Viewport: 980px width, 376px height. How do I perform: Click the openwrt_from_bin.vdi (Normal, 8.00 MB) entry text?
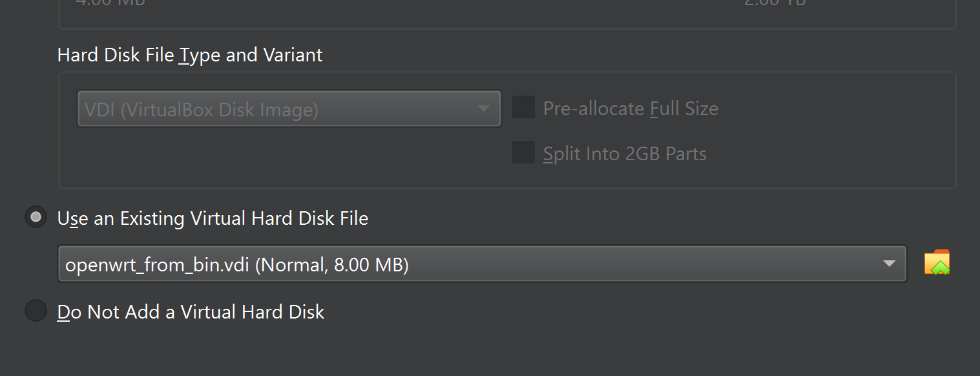237,265
